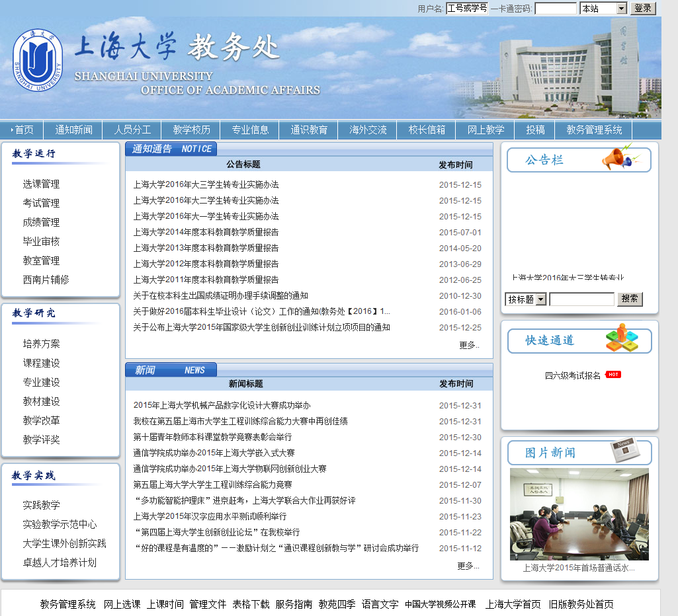Open 大学生课外创新实践 sidebar link
The image size is (678, 616).
pyautogui.click(x=64, y=543)
